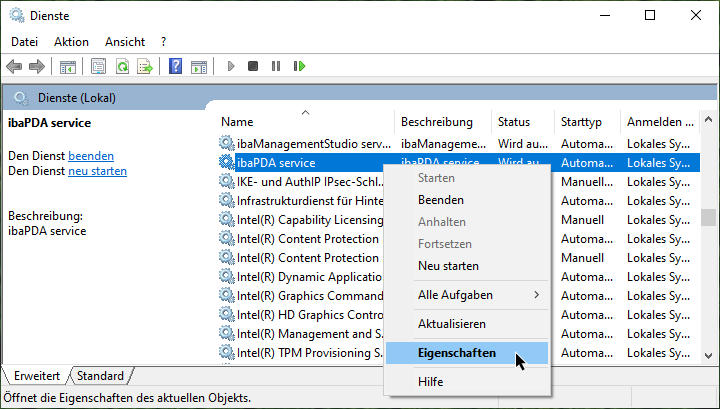Sort by the Beschreibung column header
This screenshot has height=409, width=720.
tap(443, 122)
